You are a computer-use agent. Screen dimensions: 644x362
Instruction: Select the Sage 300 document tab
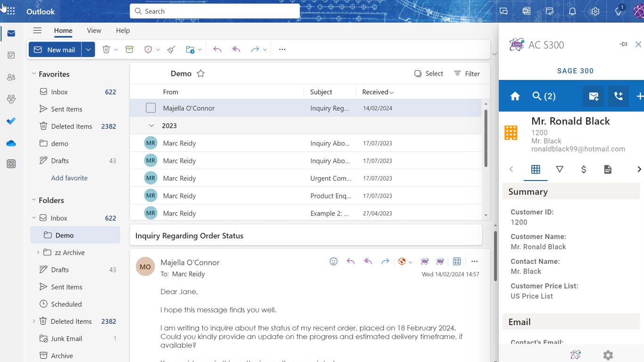(608, 169)
